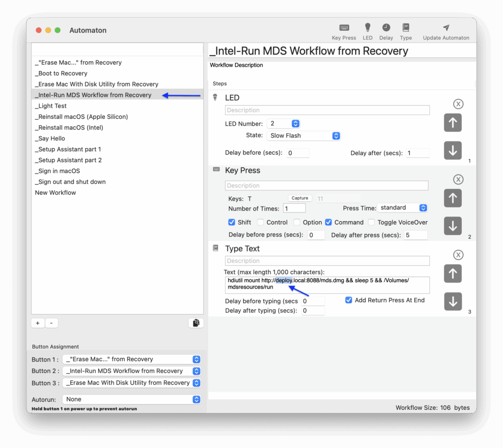Image resolution: width=503 pixels, height=448 pixels.
Task: Select '_Sign out and shut down' workflow
Action: [x=117, y=182]
